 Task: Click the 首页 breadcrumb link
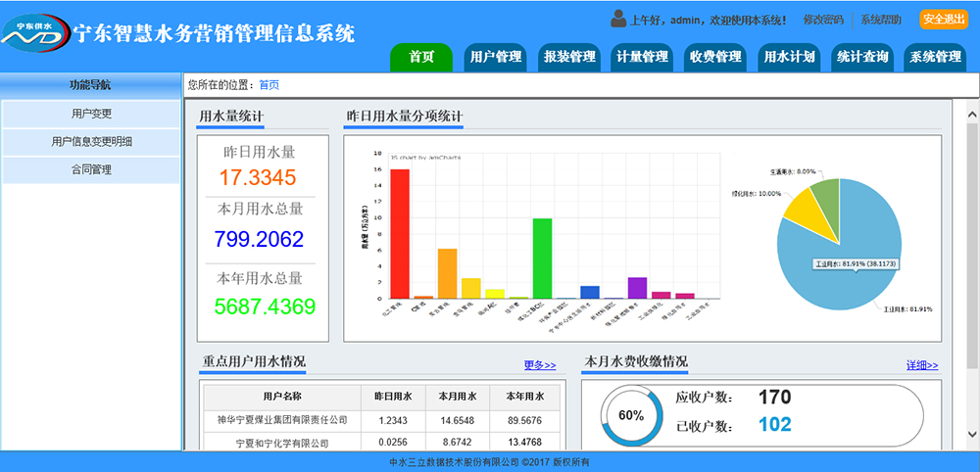point(269,85)
